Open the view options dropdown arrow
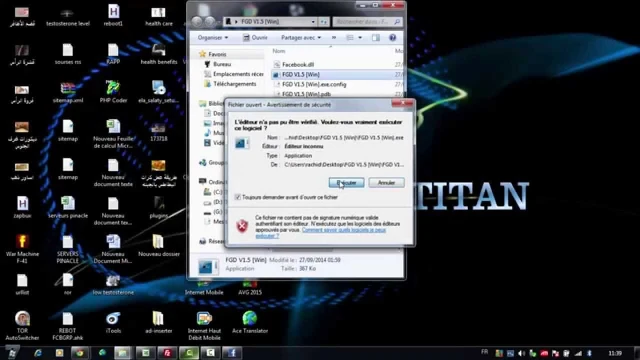Viewport: 640px width, 360px height. [360, 38]
